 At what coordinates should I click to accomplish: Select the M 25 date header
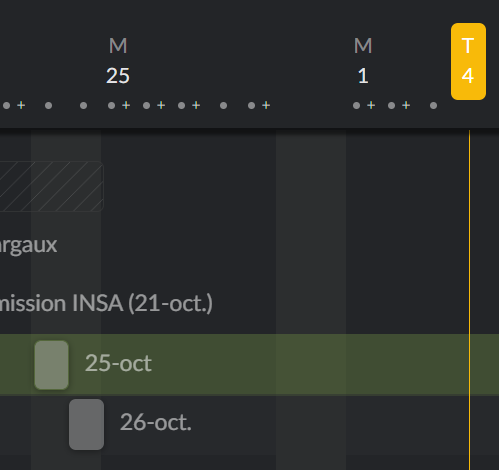[118, 61]
